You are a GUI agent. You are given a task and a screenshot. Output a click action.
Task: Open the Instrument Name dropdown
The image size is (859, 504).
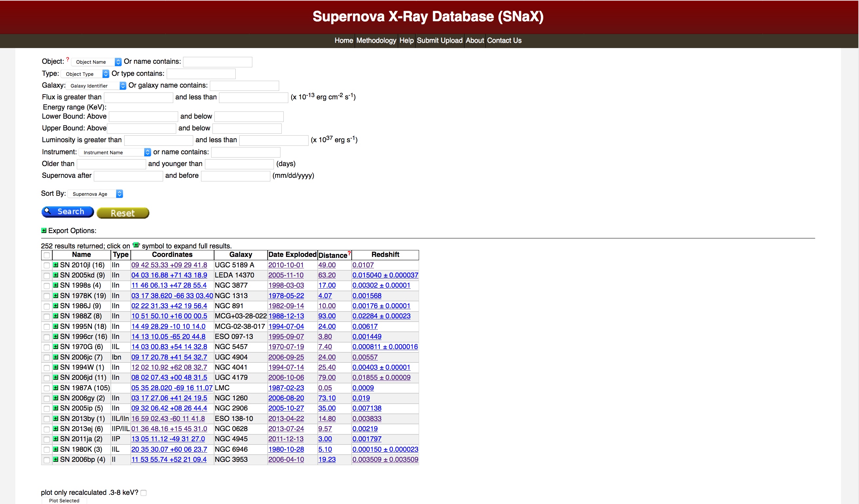click(x=114, y=152)
